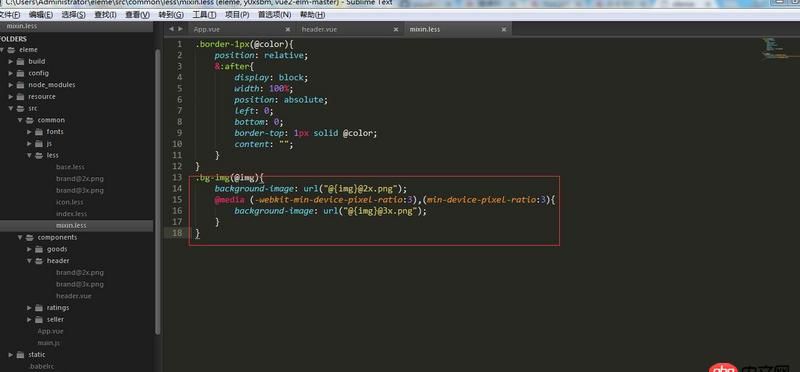Click line number 13 in the gutter

click(177, 178)
